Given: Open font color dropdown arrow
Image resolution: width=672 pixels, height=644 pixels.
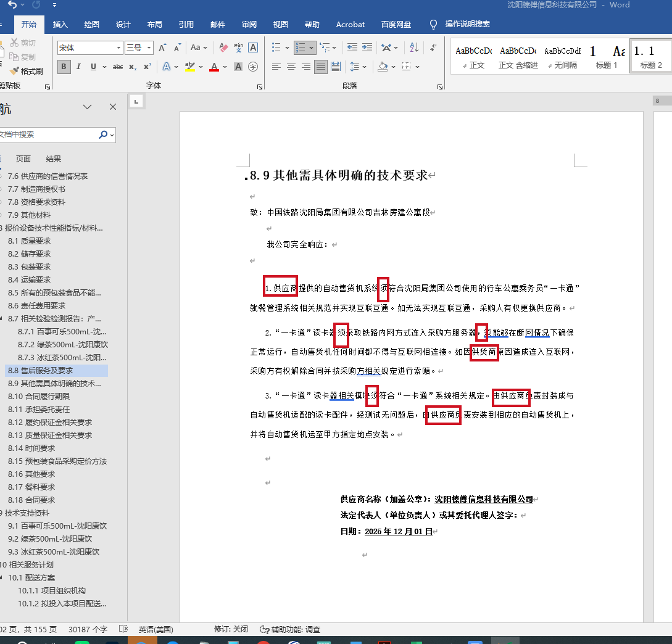Looking at the screenshot, I should click(225, 67).
